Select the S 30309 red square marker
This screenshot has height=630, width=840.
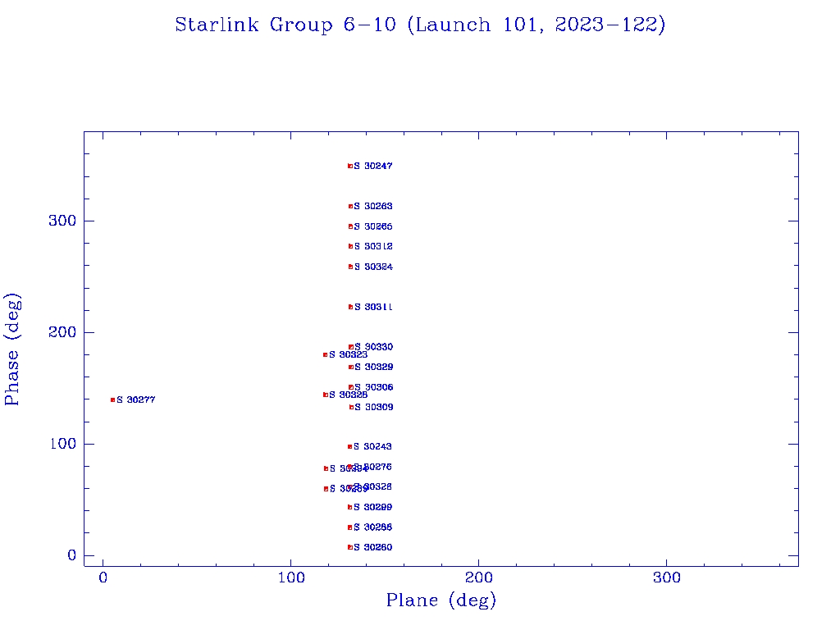351,407
